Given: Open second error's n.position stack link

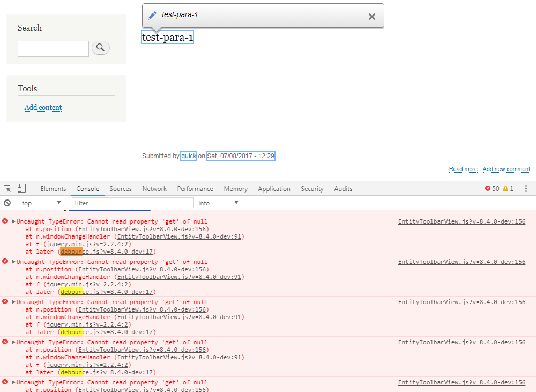Looking at the screenshot, I should coord(142,269).
